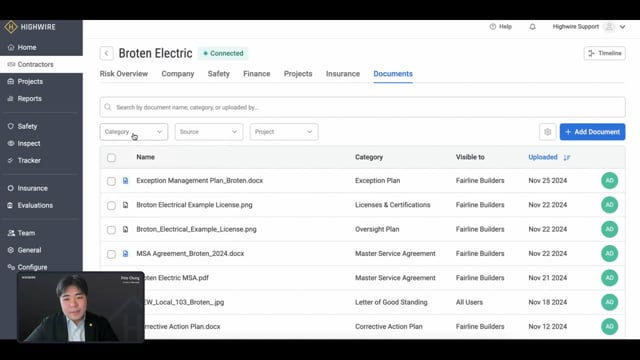
Task: Open Contractors in the sidebar
Action: click(35, 64)
